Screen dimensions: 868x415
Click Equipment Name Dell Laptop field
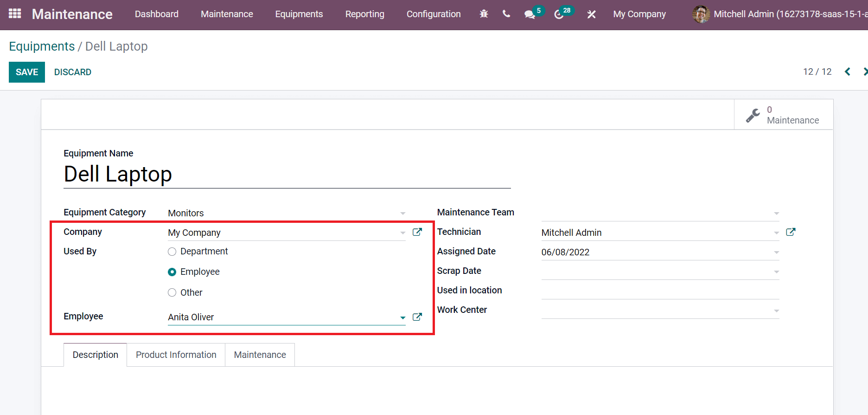click(287, 175)
